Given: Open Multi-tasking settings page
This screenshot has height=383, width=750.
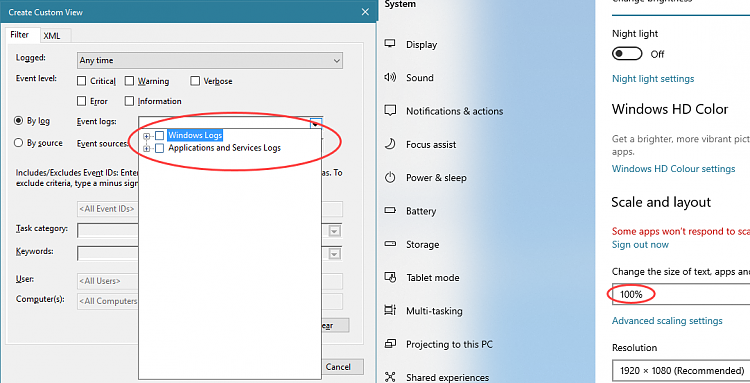Looking at the screenshot, I should [434, 311].
